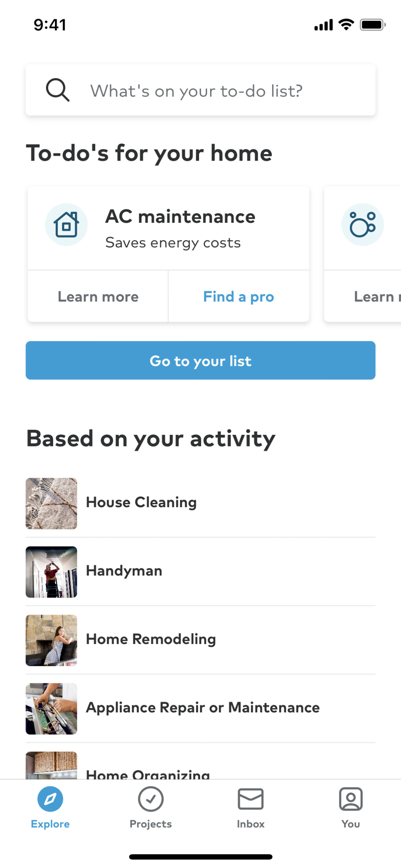
Task: Tap the Projects checkmark icon
Action: [x=150, y=799]
